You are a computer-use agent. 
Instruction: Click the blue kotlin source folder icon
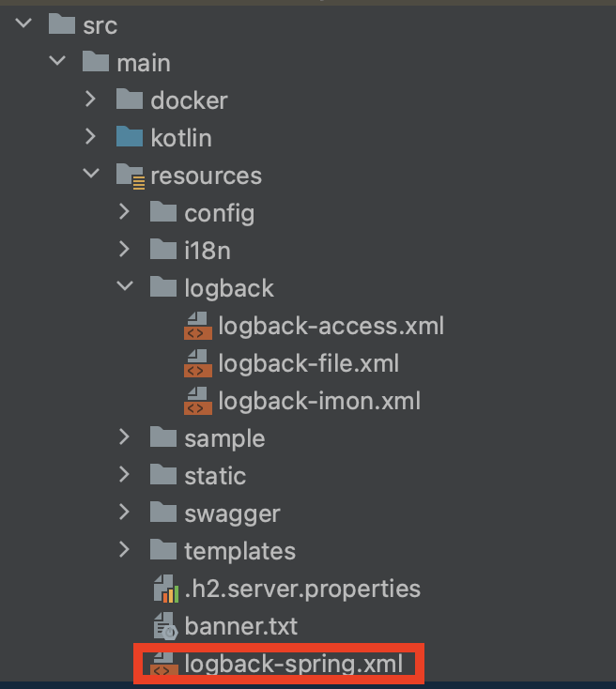point(130,136)
